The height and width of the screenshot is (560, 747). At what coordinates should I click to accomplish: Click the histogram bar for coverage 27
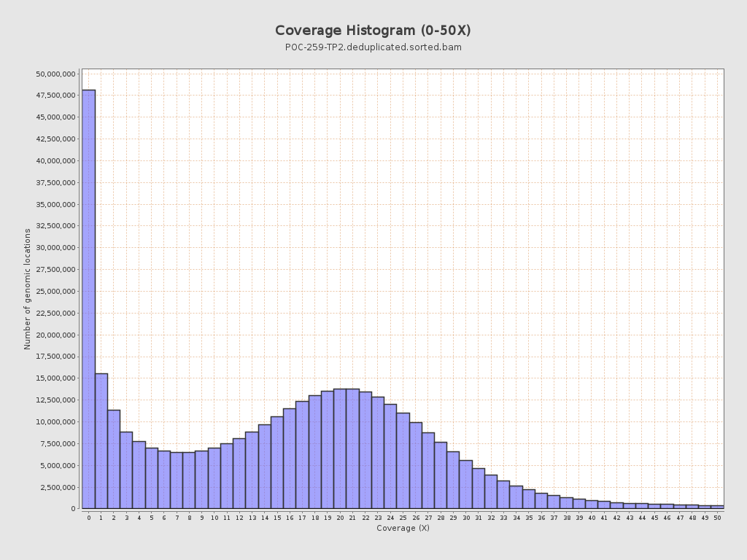pyautogui.click(x=428, y=471)
